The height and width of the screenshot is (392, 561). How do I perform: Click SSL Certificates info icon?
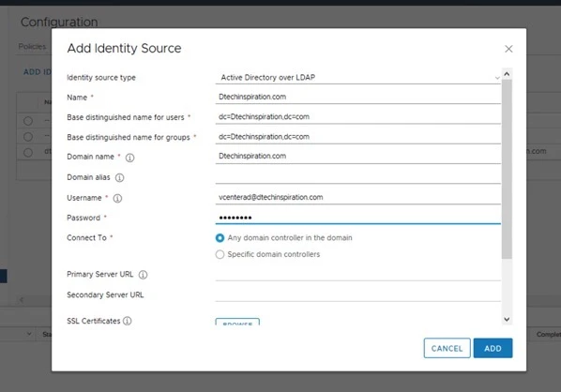point(127,321)
